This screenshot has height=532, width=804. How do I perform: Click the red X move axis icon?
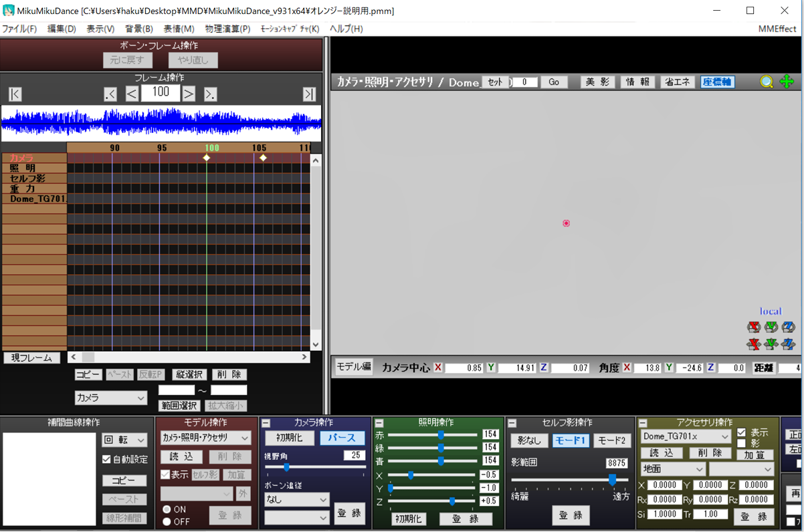(754, 344)
